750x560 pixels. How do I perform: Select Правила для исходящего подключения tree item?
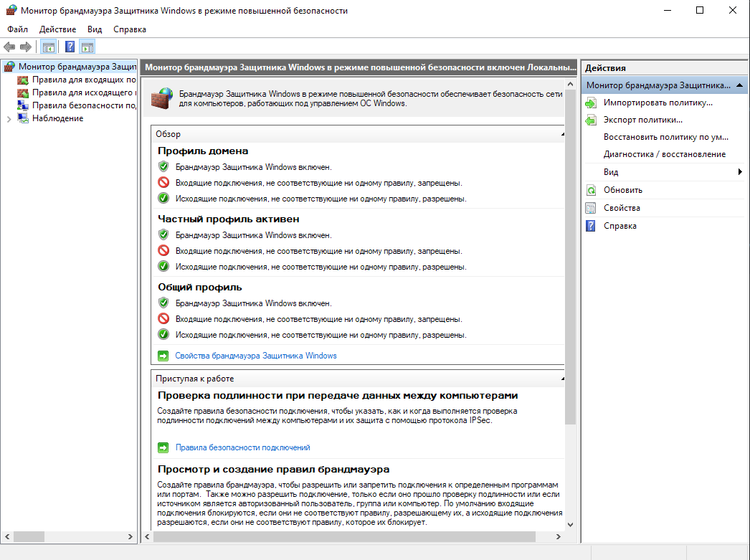84,92
